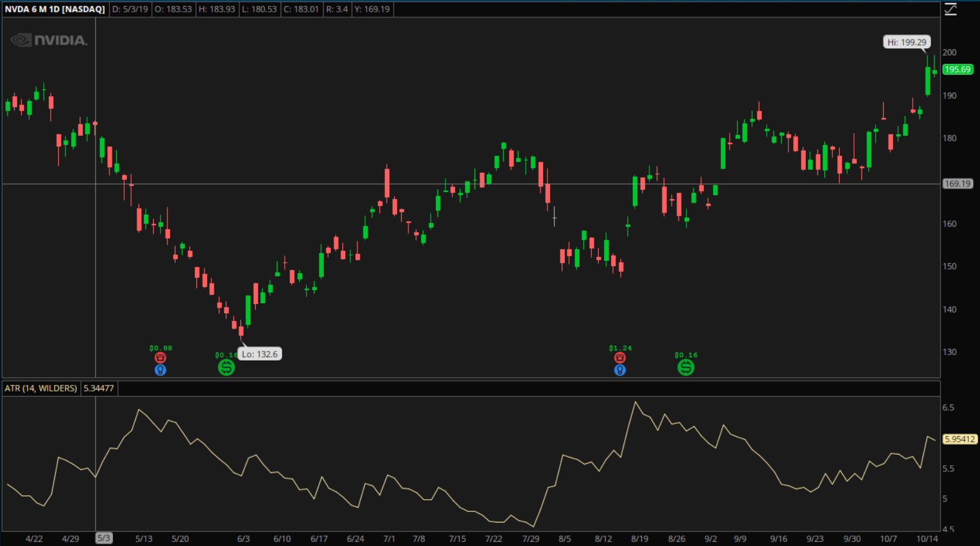Click the 5.5 label on the ATR axis
Screen dimensions: 980x546
(x=948, y=469)
